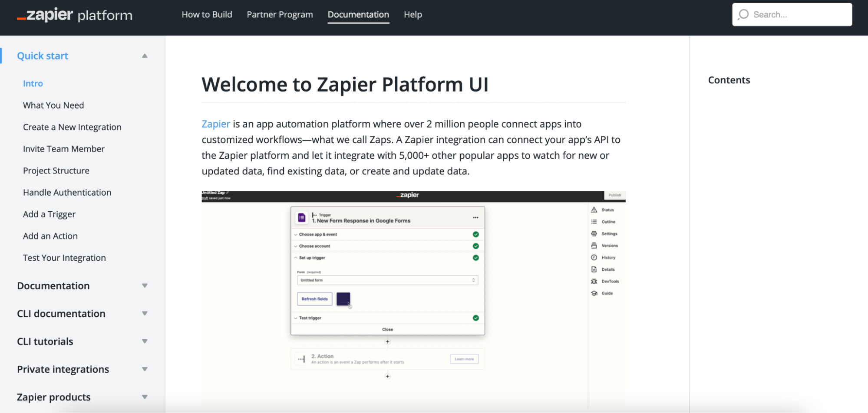Open the Guide icon in sidebar

pyautogui.click(x=594, y=293)
